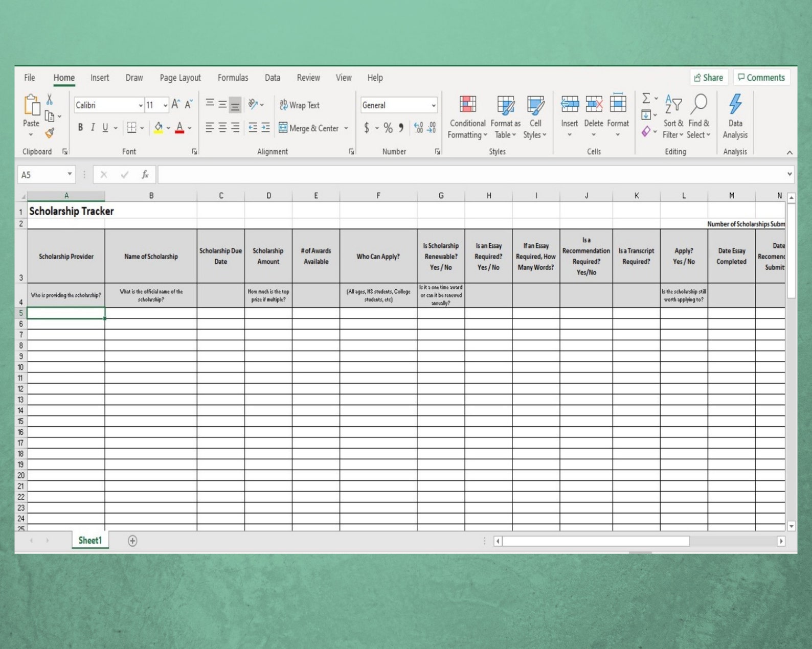This screenshot has width=812, height=649.
Task: Click the Insert cells icon
Action: (x=570, y=104)
